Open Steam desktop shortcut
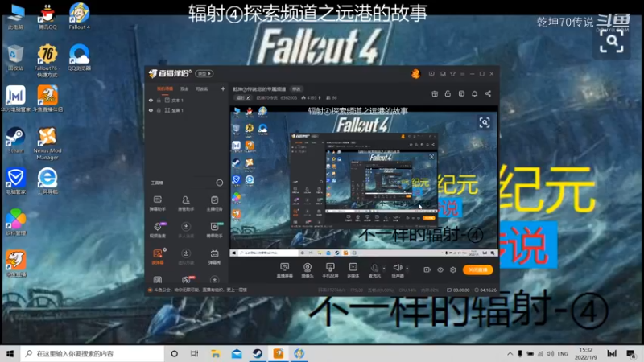The image size is (644, 362). 15,140
